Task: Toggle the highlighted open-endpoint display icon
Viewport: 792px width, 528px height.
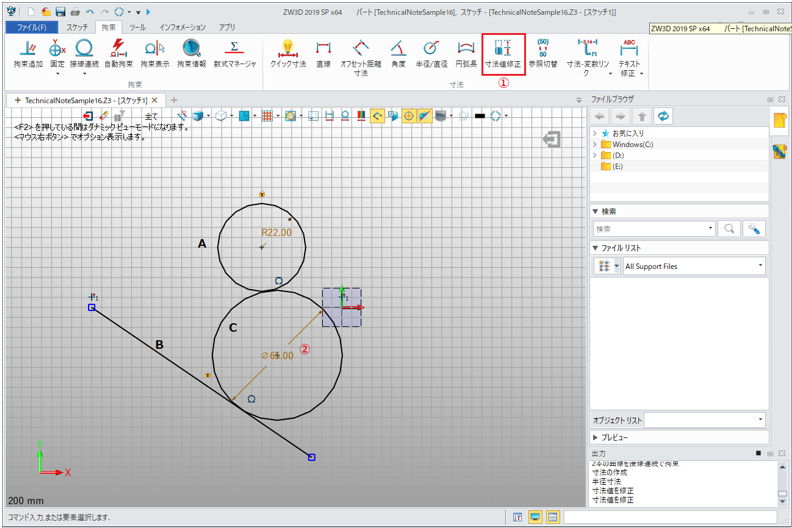Action: [377, 116]
